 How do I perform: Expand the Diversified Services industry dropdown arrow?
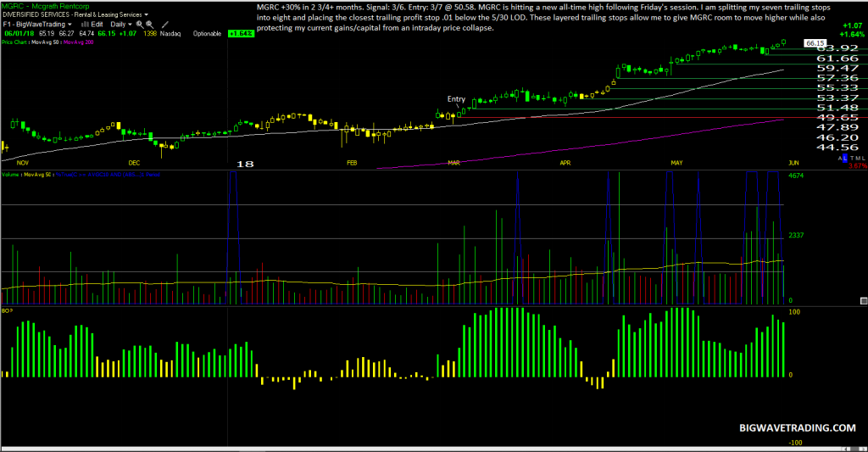click(x=146, y=15)
